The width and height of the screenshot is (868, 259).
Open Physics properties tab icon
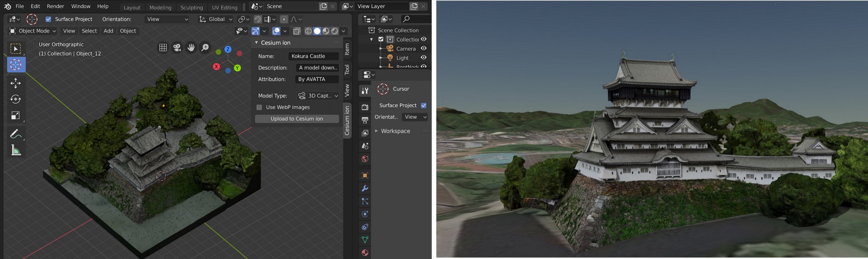point(365,214)
